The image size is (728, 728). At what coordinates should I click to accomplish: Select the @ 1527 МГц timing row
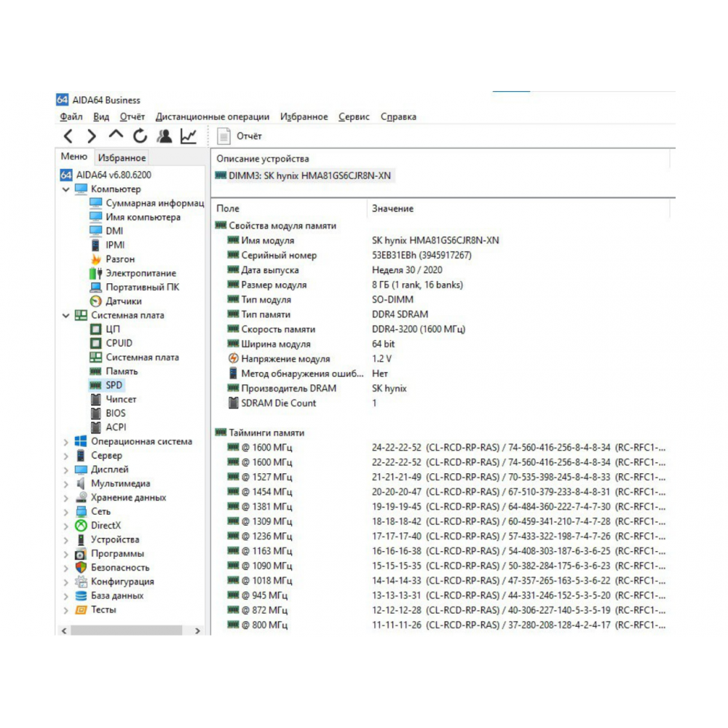[x=446, y=478]
